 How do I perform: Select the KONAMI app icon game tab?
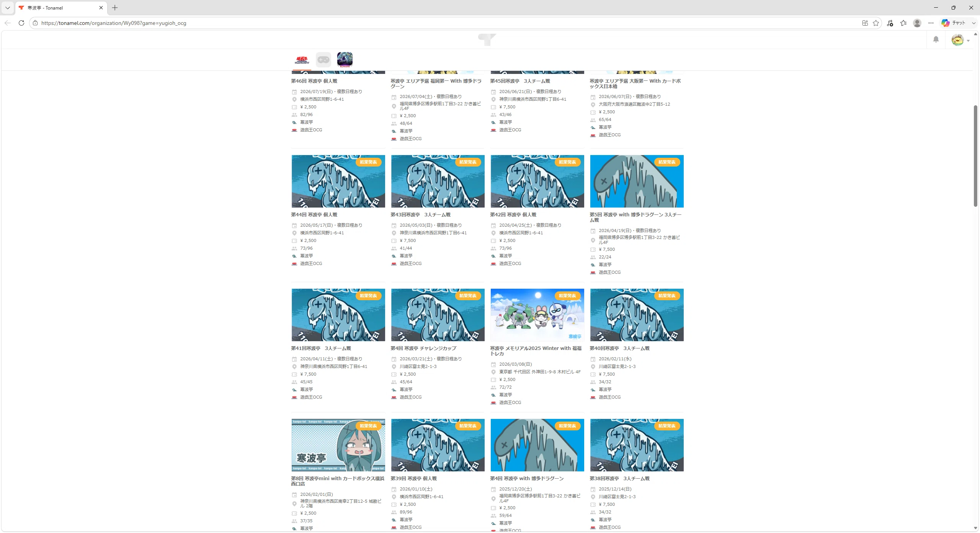coord(345,60)
